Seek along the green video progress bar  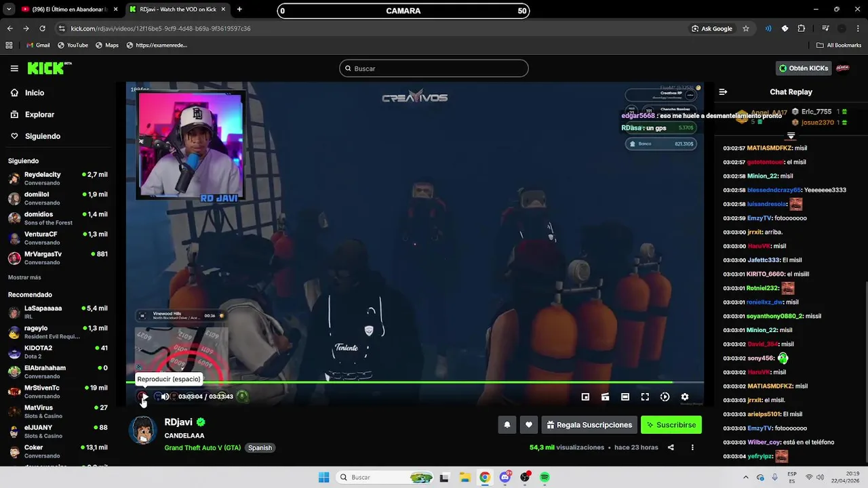415,382
